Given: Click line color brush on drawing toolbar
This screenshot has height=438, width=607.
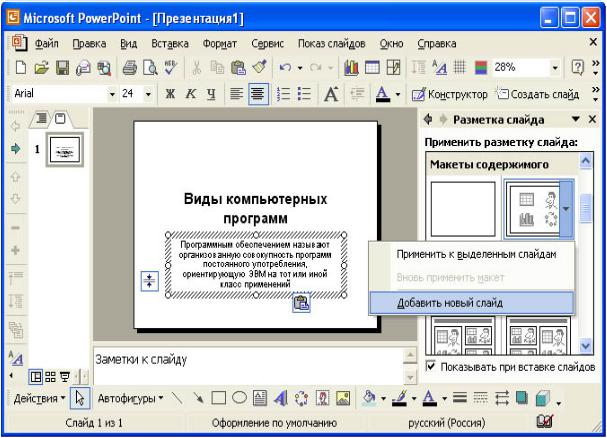Looking at the screenshot, I should click(400, 398).
